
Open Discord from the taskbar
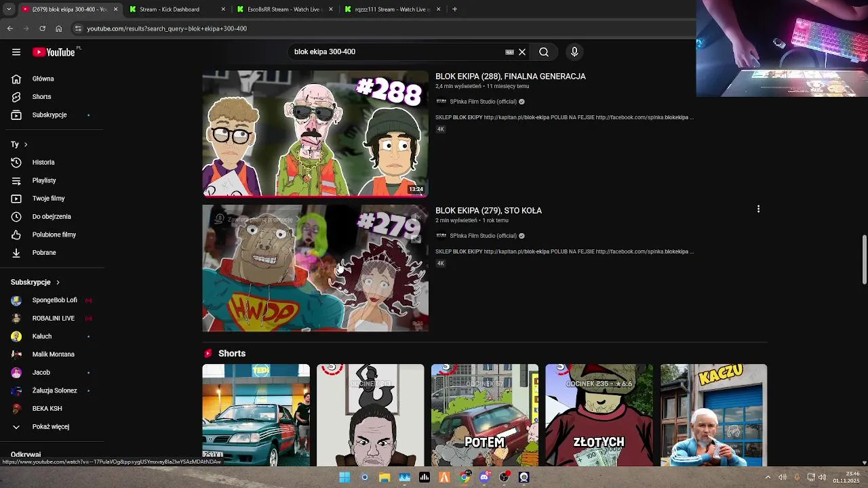484,477
